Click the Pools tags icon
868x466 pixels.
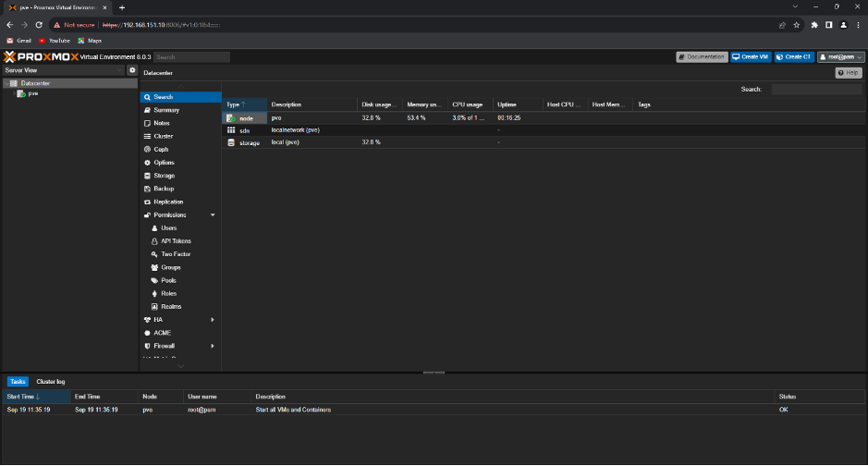(154, 280)
